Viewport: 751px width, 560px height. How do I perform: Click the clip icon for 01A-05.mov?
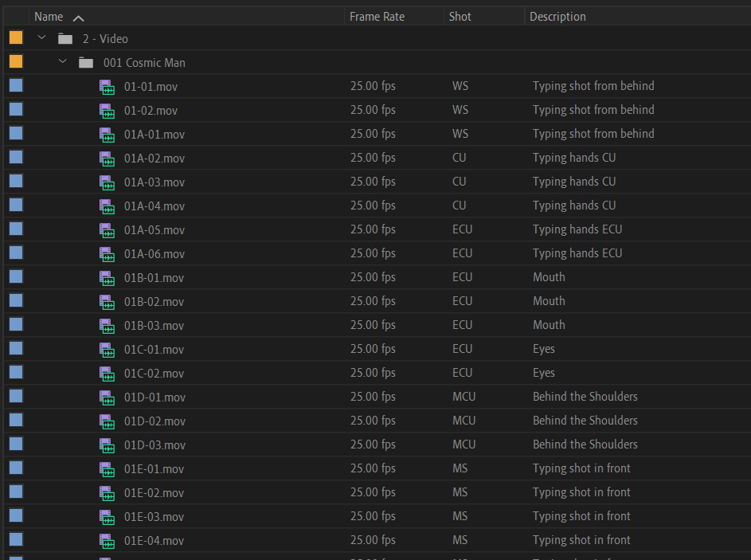107,230
